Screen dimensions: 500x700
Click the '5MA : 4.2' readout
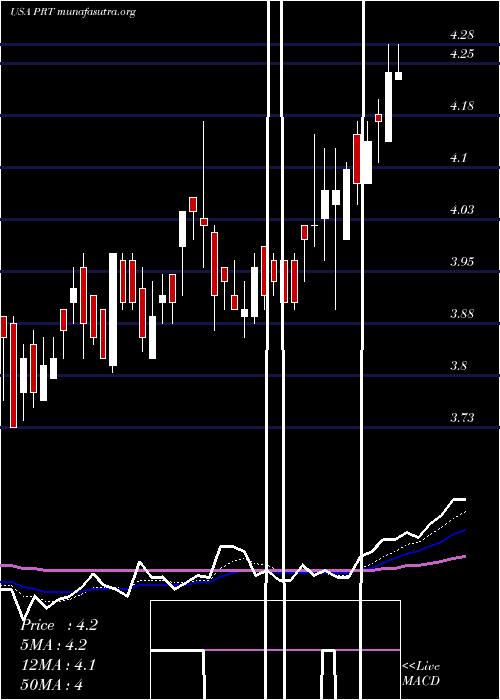click(54, 645)
